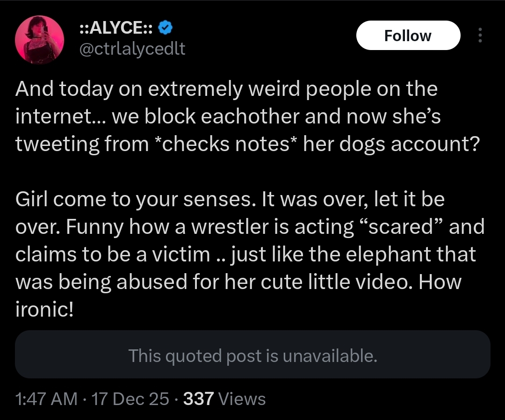The height and width of the screenshot is (420, 505).
Task: Follow the ::ALYCE:: account
Action: (408, 36)
